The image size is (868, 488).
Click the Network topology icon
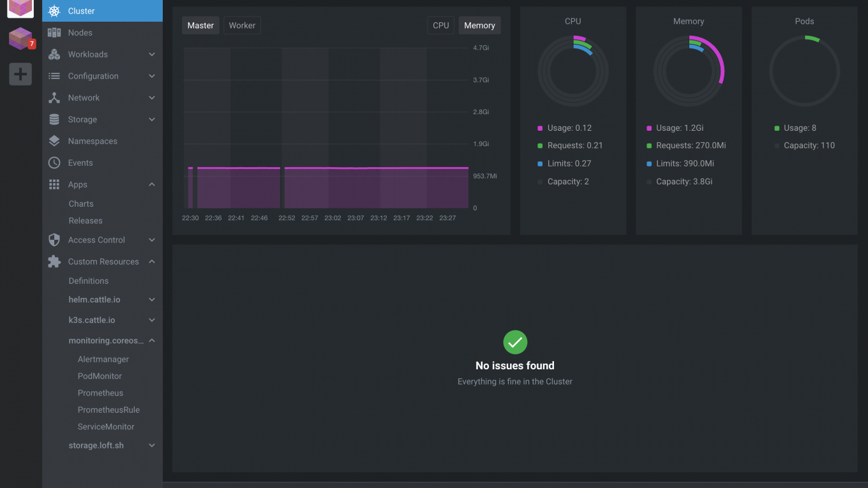[54, 98]
